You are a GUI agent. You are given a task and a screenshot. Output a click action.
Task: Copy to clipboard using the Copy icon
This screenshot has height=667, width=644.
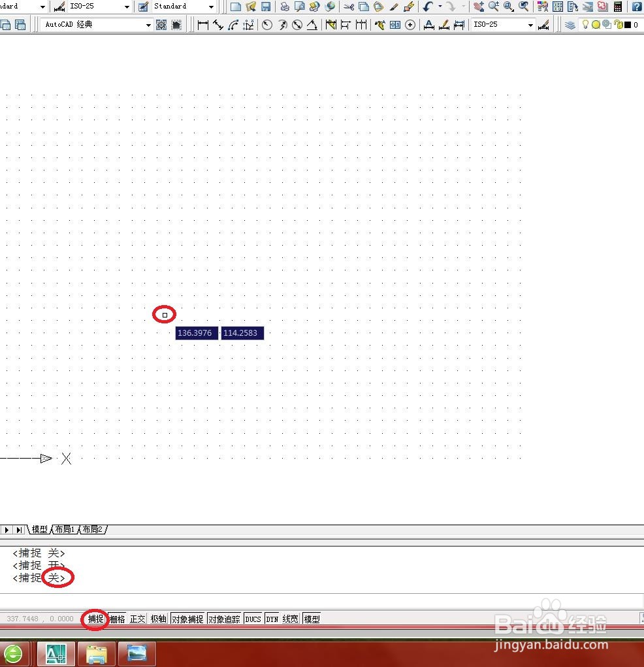pyautogui.click(x=364, y=7)
